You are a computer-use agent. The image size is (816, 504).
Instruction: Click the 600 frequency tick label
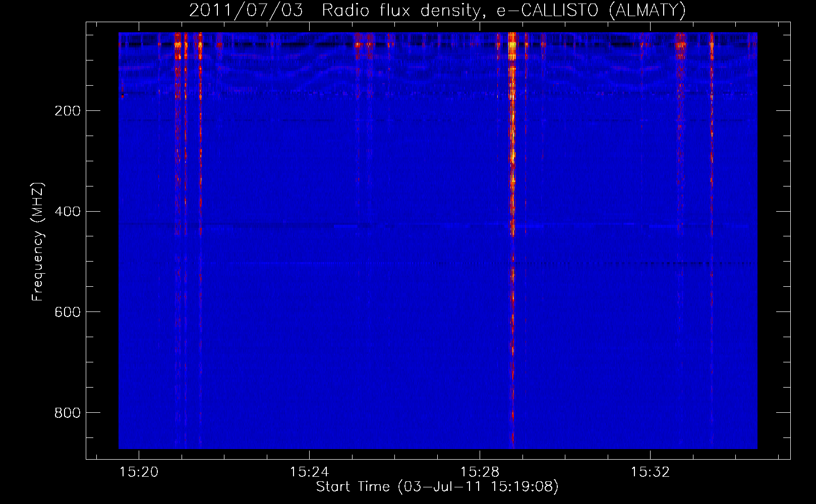pos(68,312)
